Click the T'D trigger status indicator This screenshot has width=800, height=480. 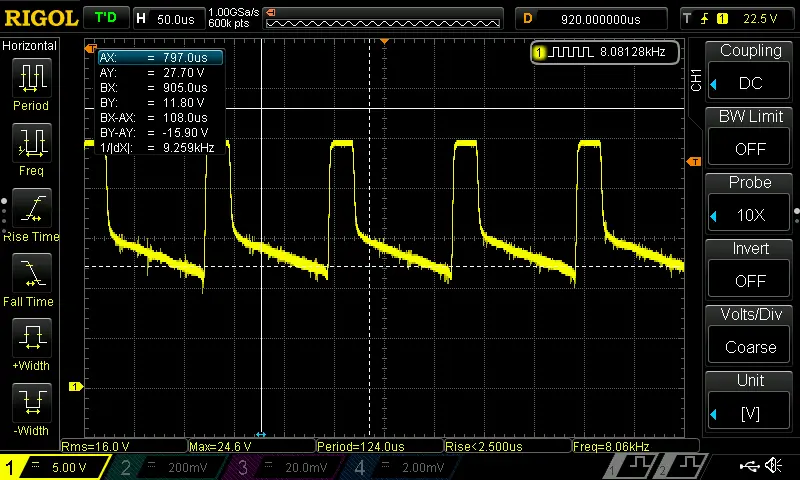pos(106,18)
